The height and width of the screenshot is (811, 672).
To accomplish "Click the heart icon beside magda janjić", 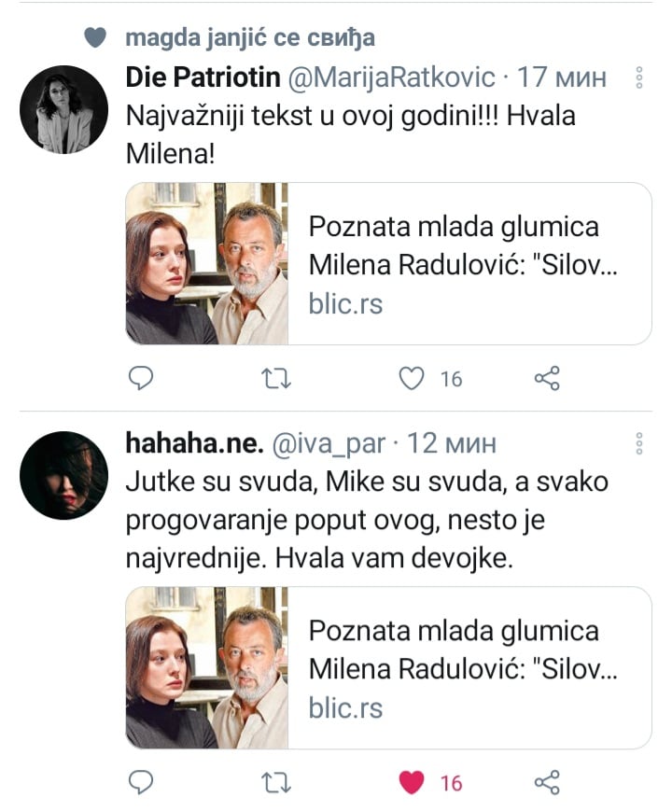I will click(x=95, y=37).
